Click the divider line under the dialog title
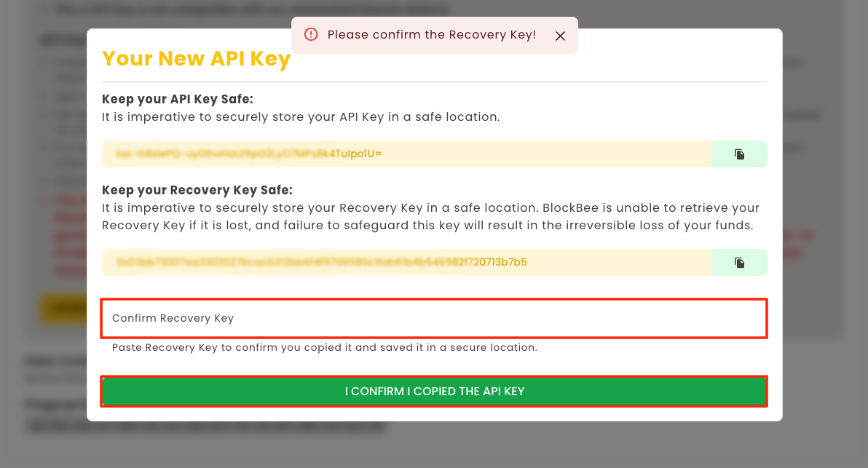 point(434,82)
